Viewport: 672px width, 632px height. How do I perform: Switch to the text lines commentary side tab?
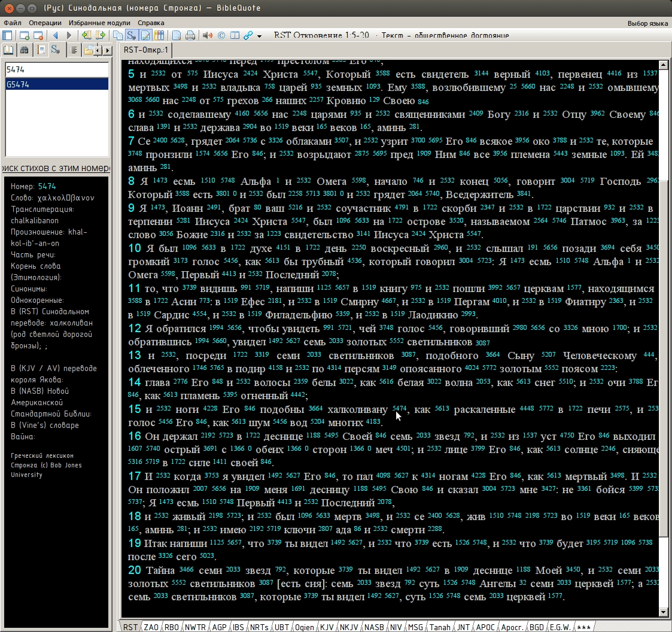[x=74, y=50]
